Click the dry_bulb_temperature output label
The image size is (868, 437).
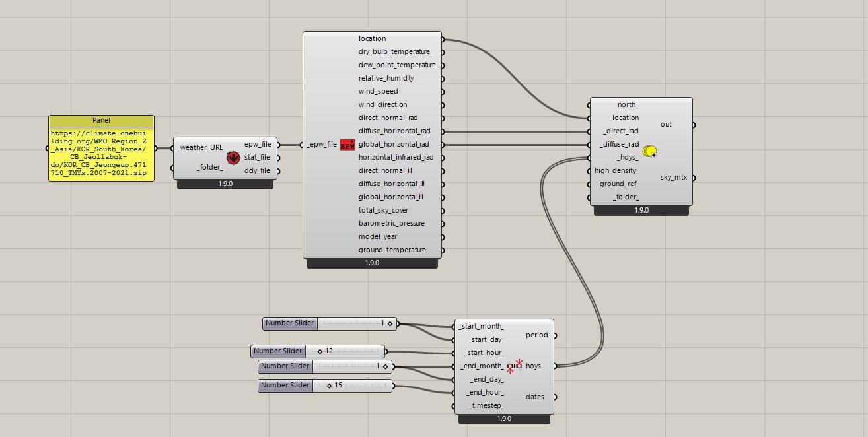pyautogui.click(x=394, y=51)
